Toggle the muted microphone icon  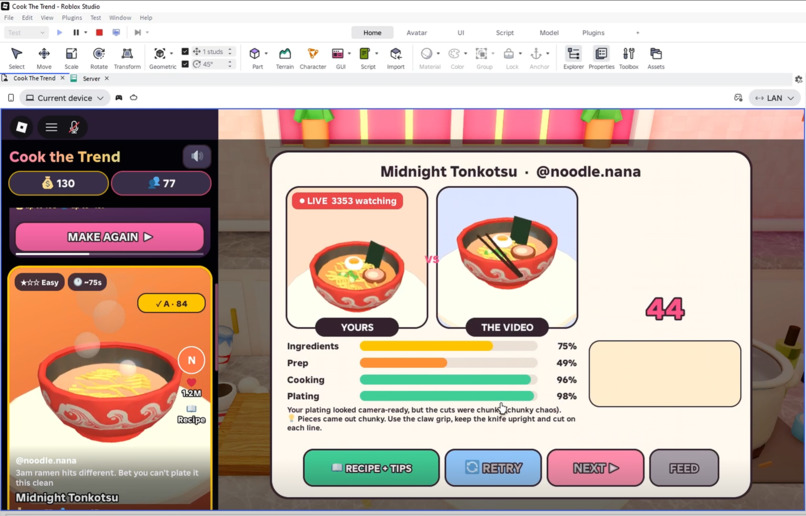click(x=74, y=127)
